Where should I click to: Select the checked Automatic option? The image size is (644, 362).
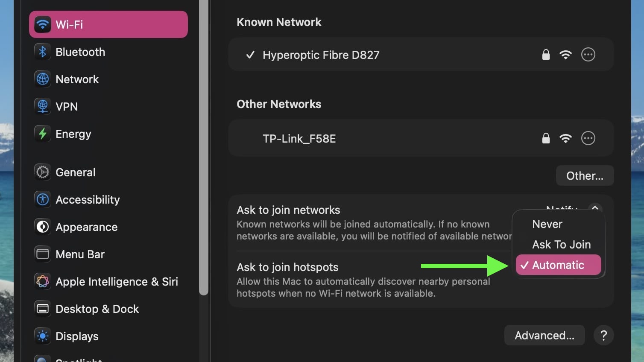click(558, 265)
